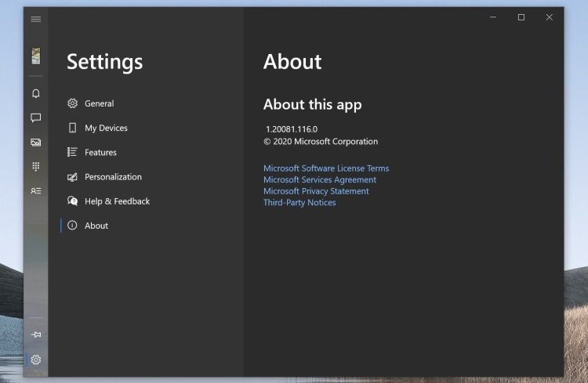Viewport: 588px width, 383px height.
Task: Open the Calls dialpad icon
Action: pos(36,167)
